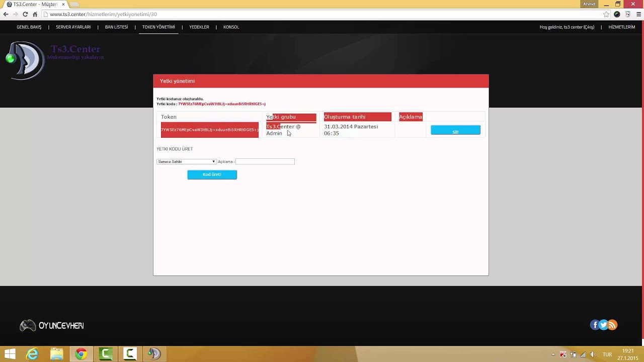Image resolution: width=644 pixels, height=362 pixels.
Task: Open the Sunucu Sahibi group dropdown
Action: (187, 161)
